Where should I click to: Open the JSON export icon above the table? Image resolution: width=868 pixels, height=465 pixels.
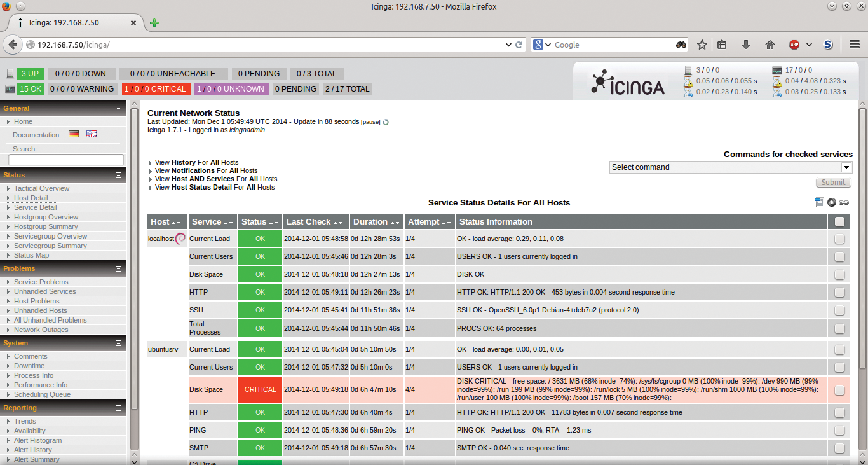tap(832, 202)
